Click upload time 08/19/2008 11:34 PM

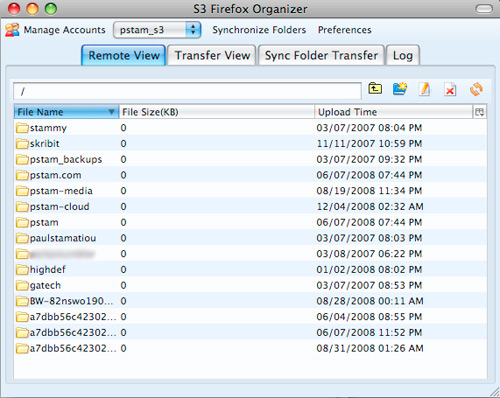pos(369,191)
